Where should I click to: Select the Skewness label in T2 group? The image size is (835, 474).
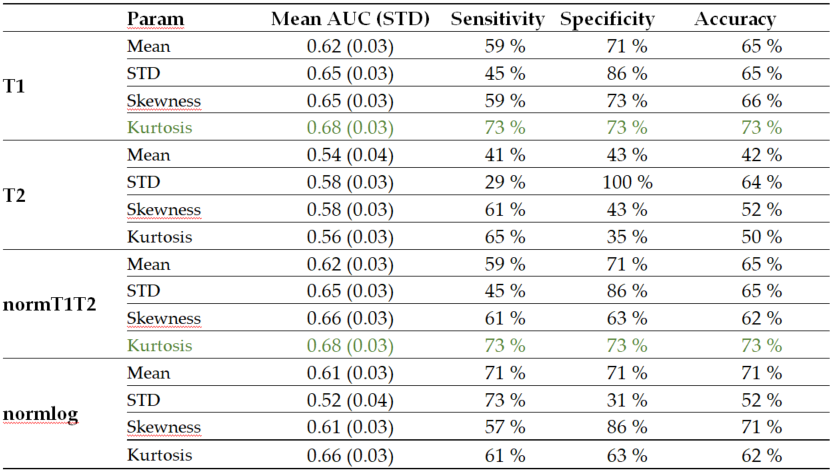click(164, 210)
